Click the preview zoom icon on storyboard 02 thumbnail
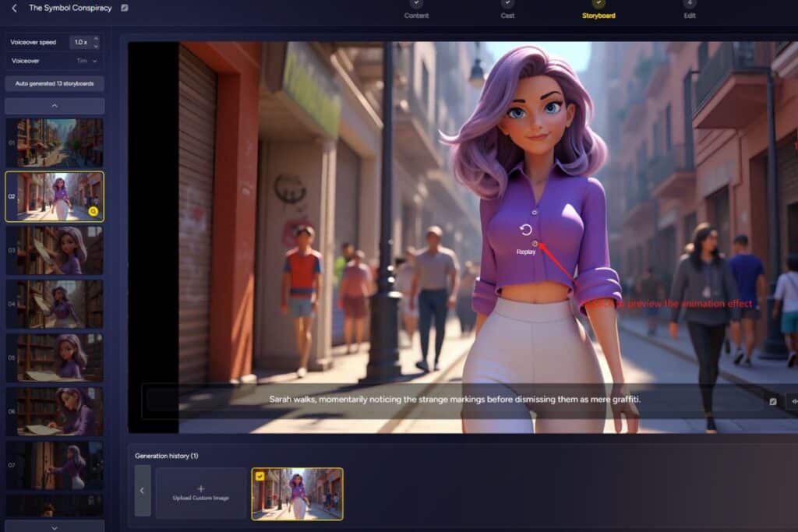798x532 pixels. point(93,210)
